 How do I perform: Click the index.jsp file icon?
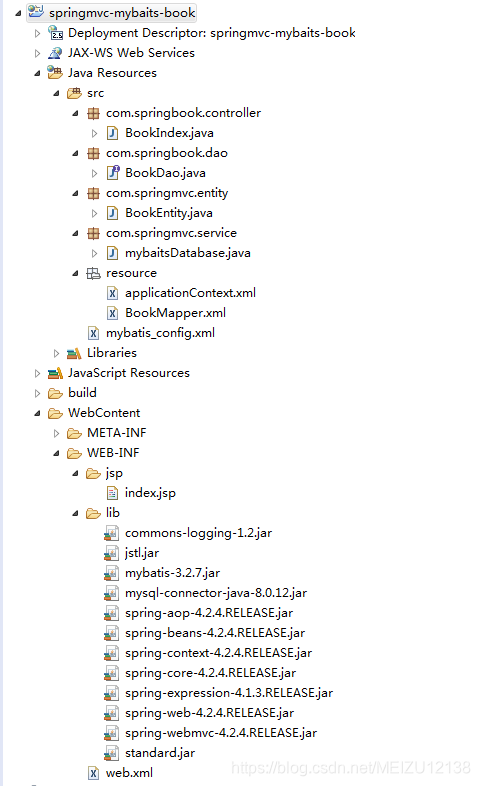pos(113,493)
